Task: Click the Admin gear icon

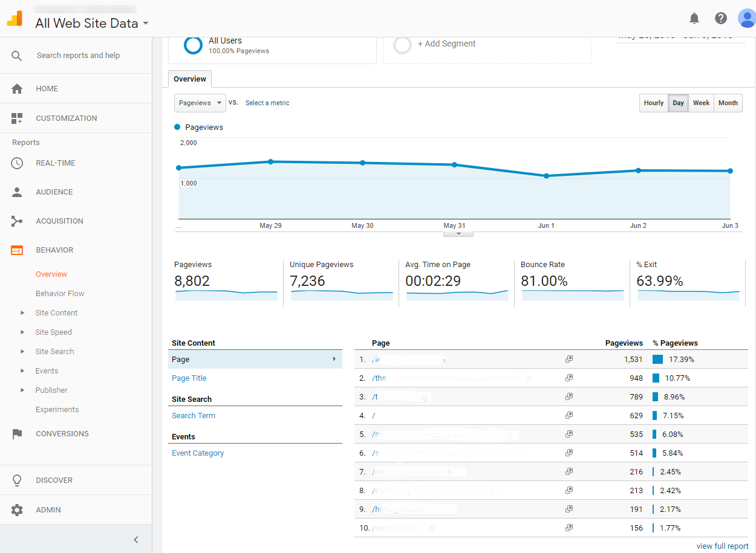Action: click(x=17, y=510)
